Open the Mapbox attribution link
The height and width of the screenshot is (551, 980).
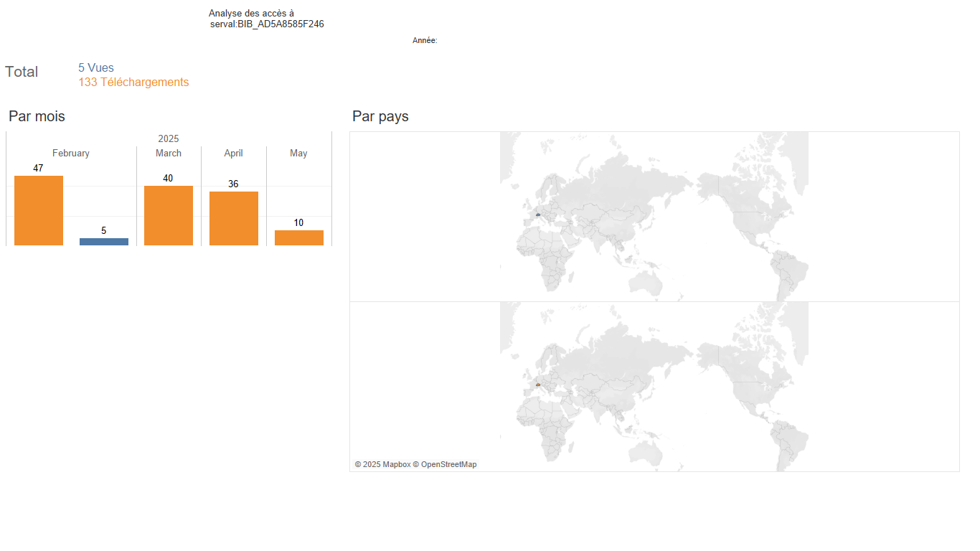[397, 465]
